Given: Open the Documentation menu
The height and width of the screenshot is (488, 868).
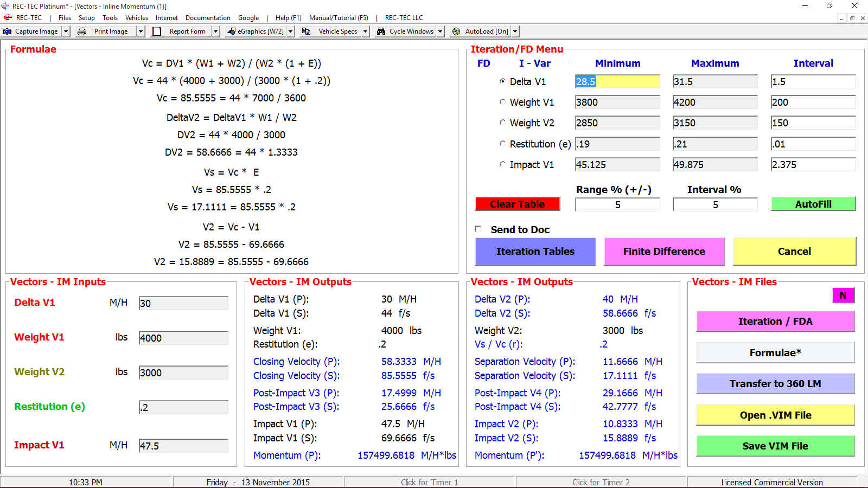Looking at the screenshot, I should coord(208,17).
